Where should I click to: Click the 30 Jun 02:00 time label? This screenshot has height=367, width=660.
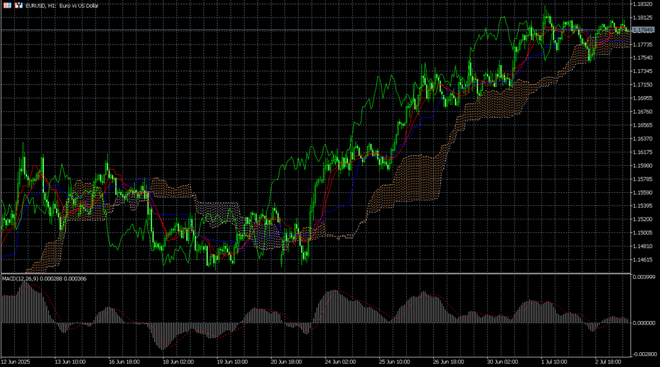(x=502, y=362)
